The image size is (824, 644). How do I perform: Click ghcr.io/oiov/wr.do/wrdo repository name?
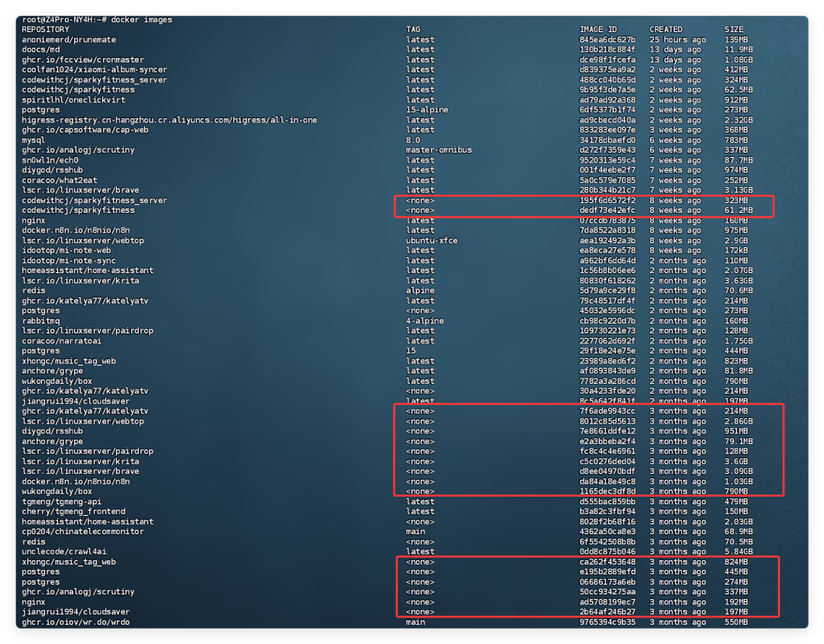[x=76, y=623]
